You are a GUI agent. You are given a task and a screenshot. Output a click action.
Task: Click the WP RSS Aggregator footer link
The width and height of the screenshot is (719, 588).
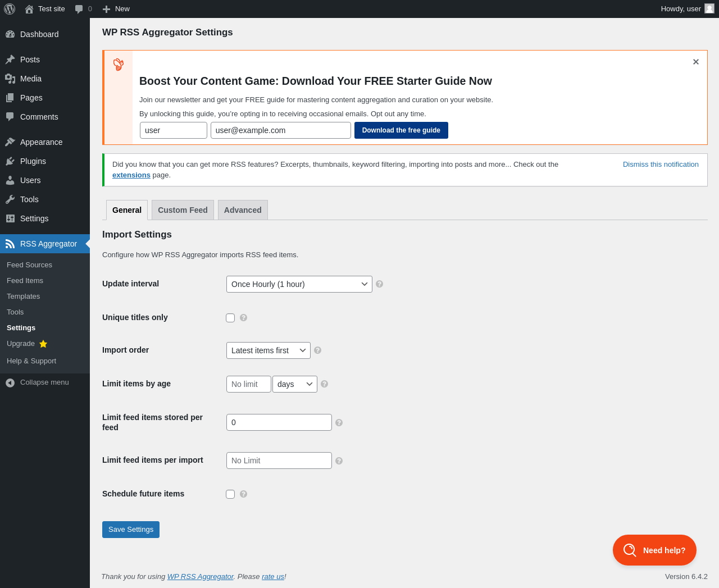[201, 577]
